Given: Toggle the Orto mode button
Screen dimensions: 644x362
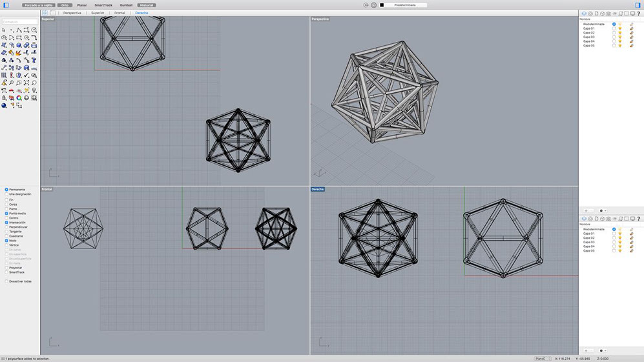Looking at the screenshot, I should coord(65,5).
